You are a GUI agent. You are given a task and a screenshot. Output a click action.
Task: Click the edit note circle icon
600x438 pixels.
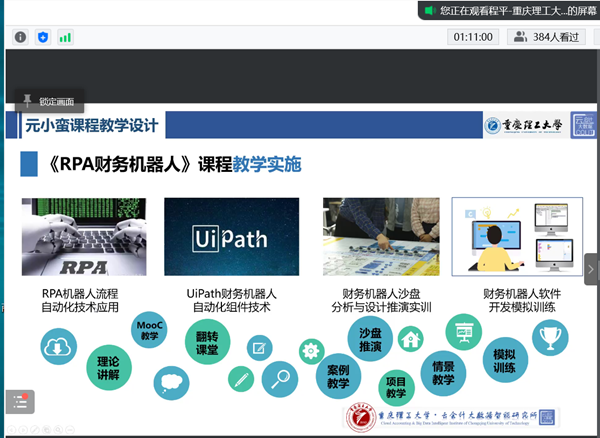(259, 348)
